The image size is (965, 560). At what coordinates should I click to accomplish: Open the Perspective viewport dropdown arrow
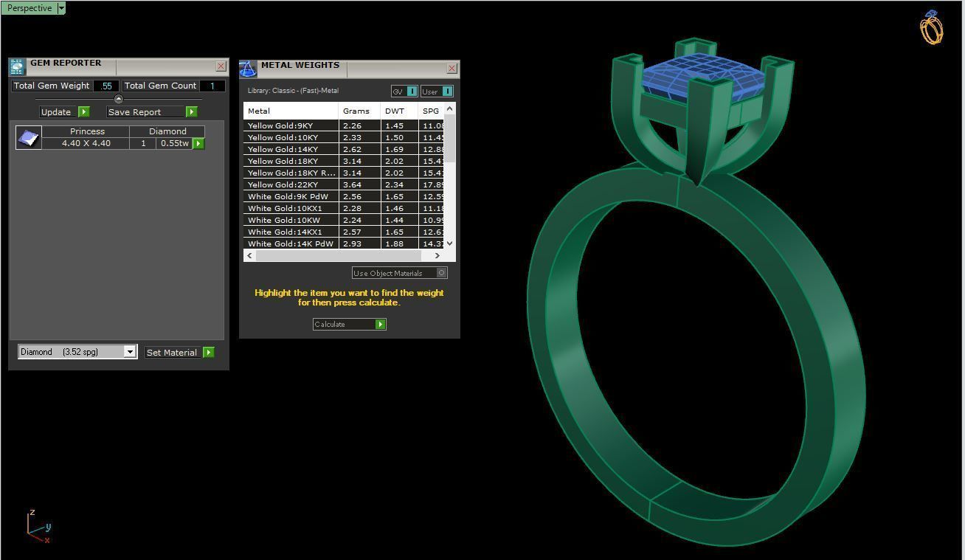[x=61, y=8]
